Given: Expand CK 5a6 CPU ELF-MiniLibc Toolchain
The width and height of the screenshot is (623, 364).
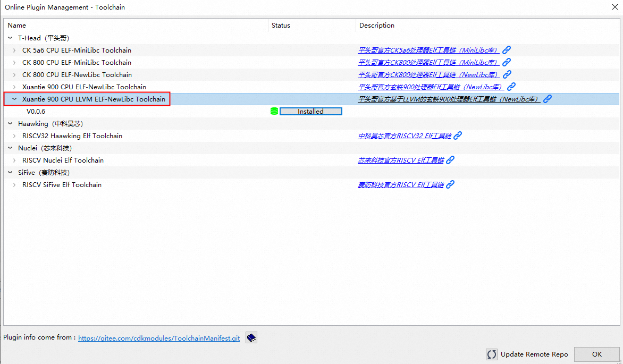Looking at the screenshot, I should click(x=14, y=50).
